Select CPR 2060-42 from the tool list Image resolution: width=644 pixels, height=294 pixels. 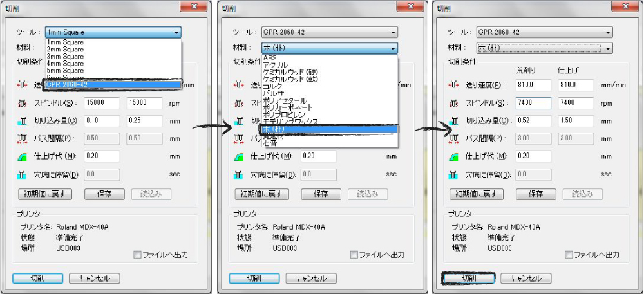[113, 84]
